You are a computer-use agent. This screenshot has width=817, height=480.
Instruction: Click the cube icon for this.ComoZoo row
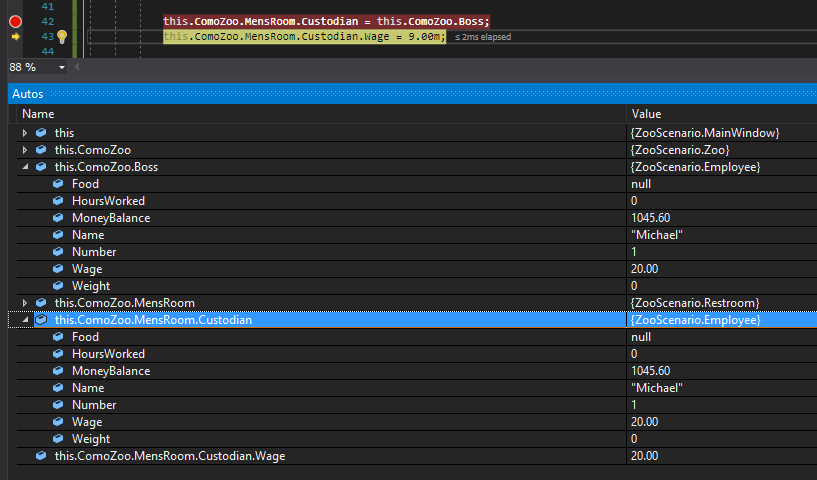click(x=41, y=150)
